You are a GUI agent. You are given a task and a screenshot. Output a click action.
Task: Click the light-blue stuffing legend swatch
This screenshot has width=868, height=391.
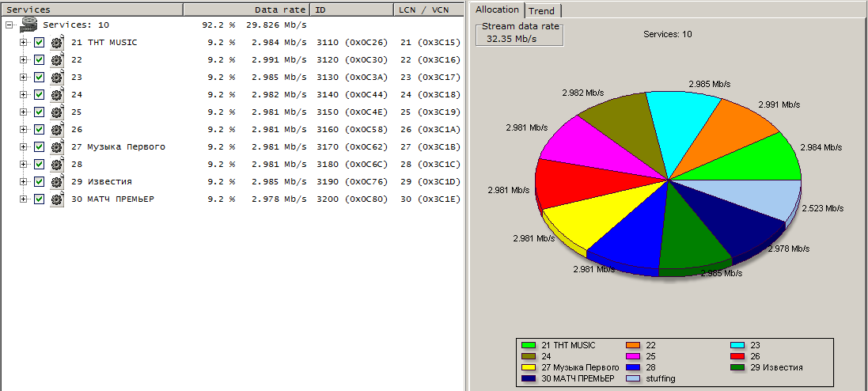633,378
